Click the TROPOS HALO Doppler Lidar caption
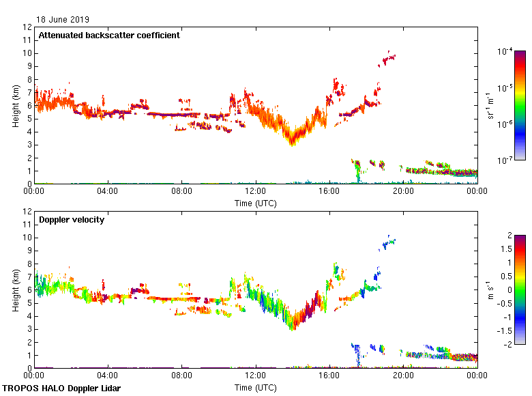Screen dimensions: 532x396 [x=65, y=388]
